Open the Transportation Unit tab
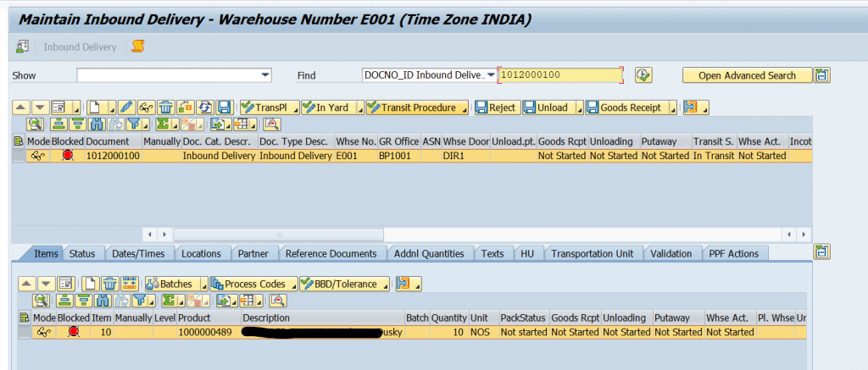Screen dimensions: 868x370 coord(593,253)
